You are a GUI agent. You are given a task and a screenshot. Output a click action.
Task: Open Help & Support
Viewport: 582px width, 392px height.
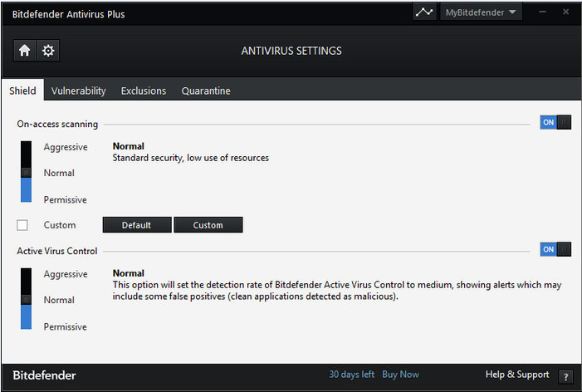pos(517,375)
